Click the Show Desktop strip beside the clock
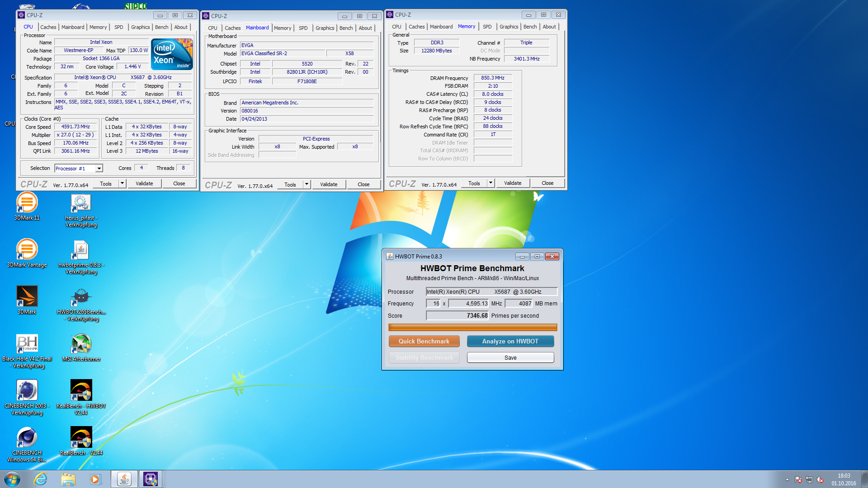Image resolution: width=868 pixels, height=488 pixels. coord(864,479)
